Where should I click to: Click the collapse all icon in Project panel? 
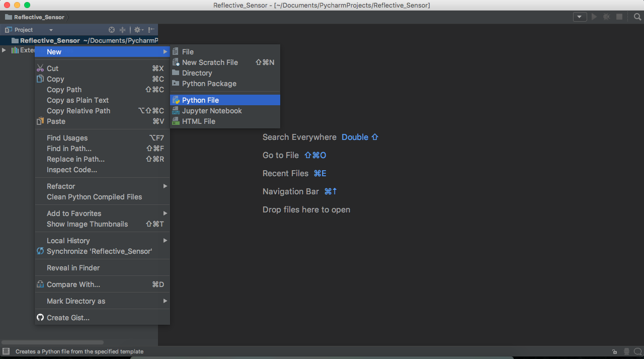(122, 30)
